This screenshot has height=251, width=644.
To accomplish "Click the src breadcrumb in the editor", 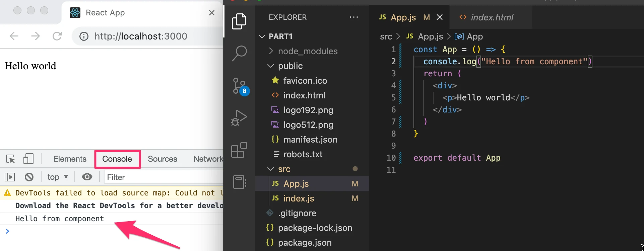I will pyautogui.click(x=386, y=36).
